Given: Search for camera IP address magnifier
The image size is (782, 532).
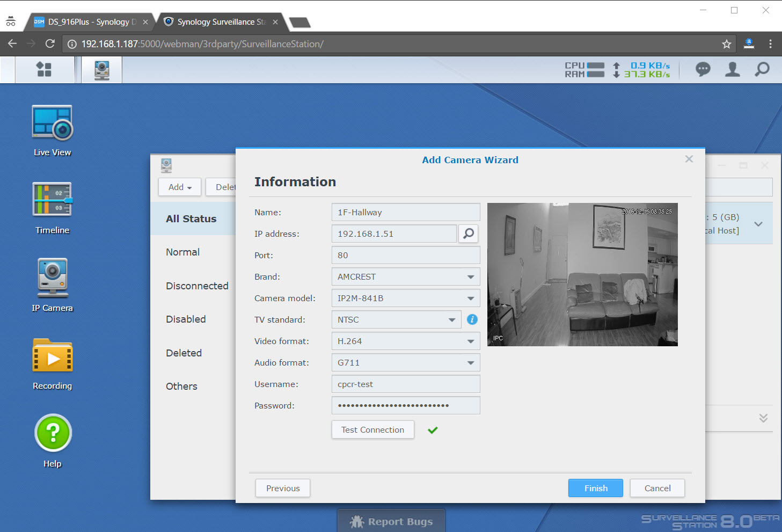Looking at the screenshot, I should tap(469, 234).
